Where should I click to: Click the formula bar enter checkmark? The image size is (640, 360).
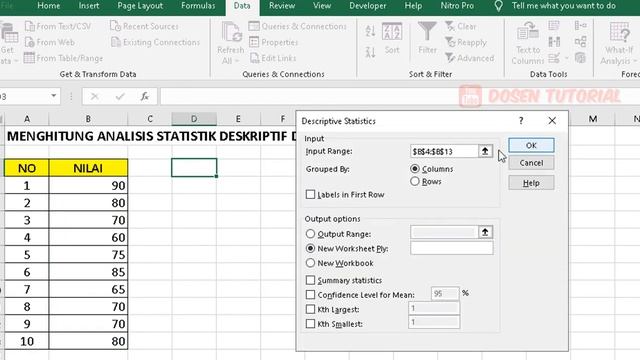coord(120,96)
